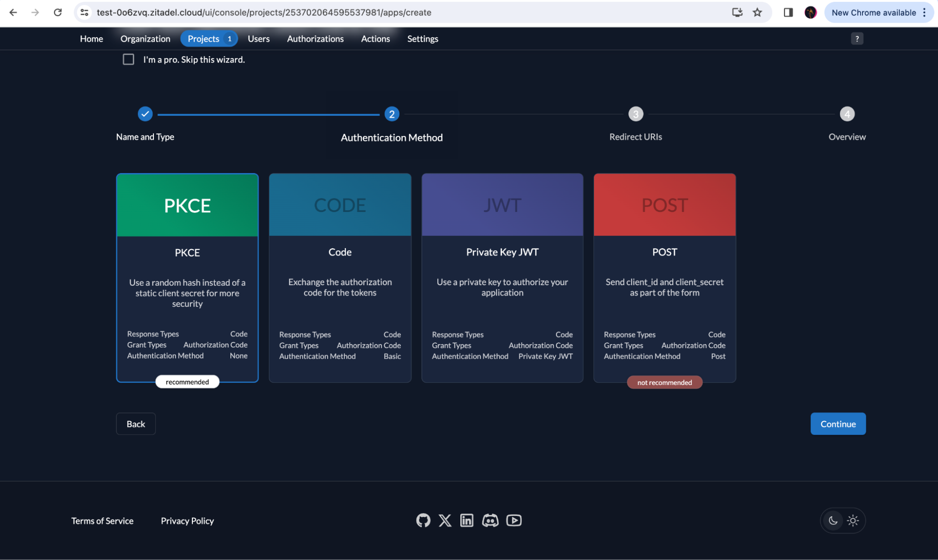This screenshot has height=560, width=938.
Task: Click the Continue button
Action: tap(838, 424)
